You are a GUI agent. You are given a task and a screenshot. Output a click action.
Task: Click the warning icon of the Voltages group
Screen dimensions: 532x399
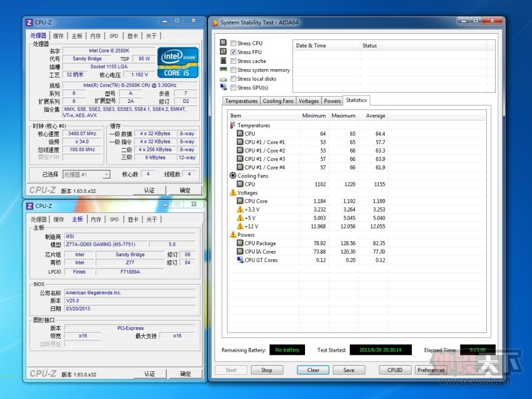(x=233, y=192)
